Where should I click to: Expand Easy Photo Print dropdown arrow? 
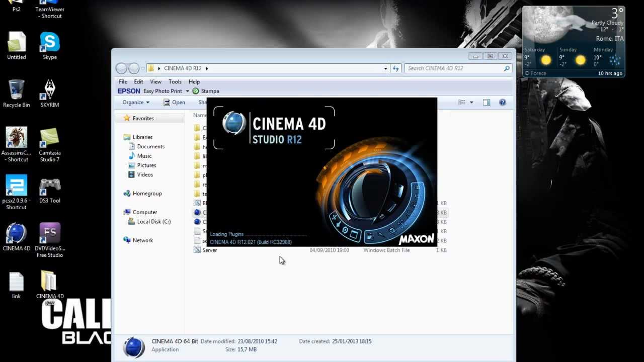pos(187,91)
